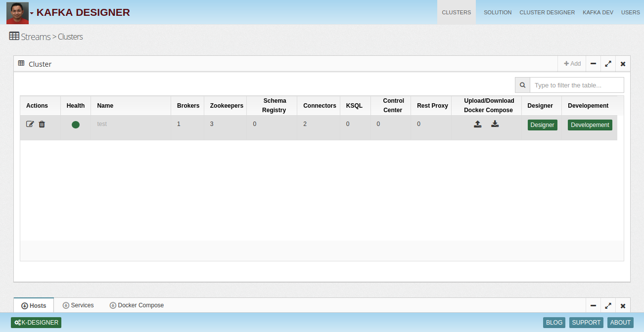
Task: Click the search magnifier icon
Action: tap(522, 85)
